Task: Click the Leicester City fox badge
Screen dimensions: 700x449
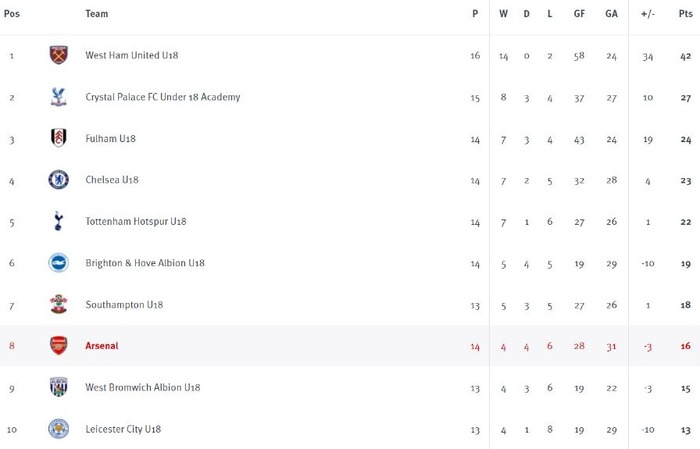Action: click(58, 429)
